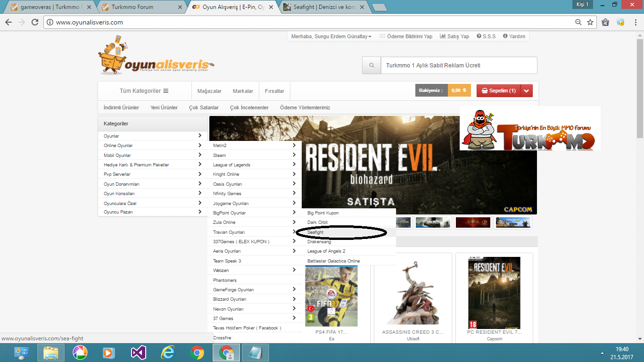Open the oyunalisveris logo homepage
The height and width of the screenshot is (362, 644).
[156, 55]
